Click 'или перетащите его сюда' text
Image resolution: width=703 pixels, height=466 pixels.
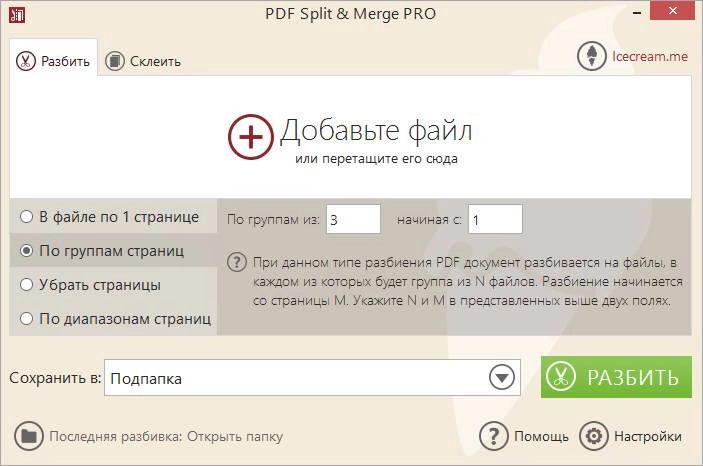tap(376, 159)
